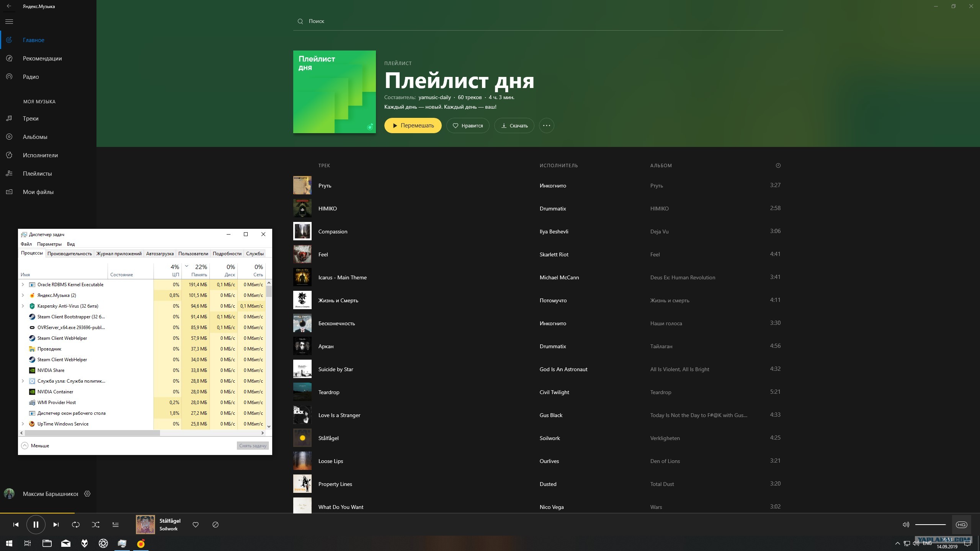Open Yandex Music taskbar icon

tap(141, 543)
